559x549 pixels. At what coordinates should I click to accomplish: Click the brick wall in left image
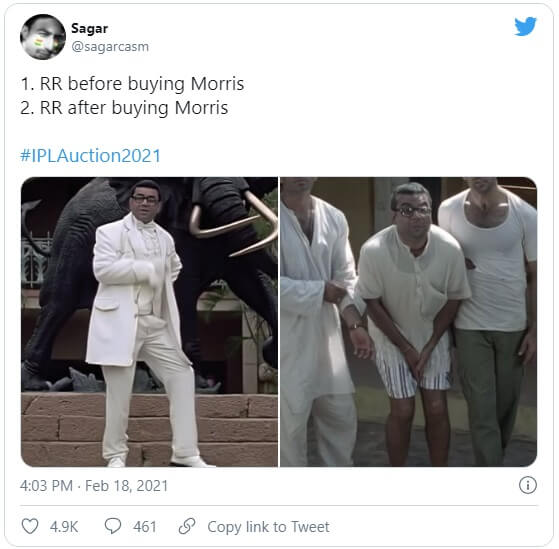tap(149, 429)
